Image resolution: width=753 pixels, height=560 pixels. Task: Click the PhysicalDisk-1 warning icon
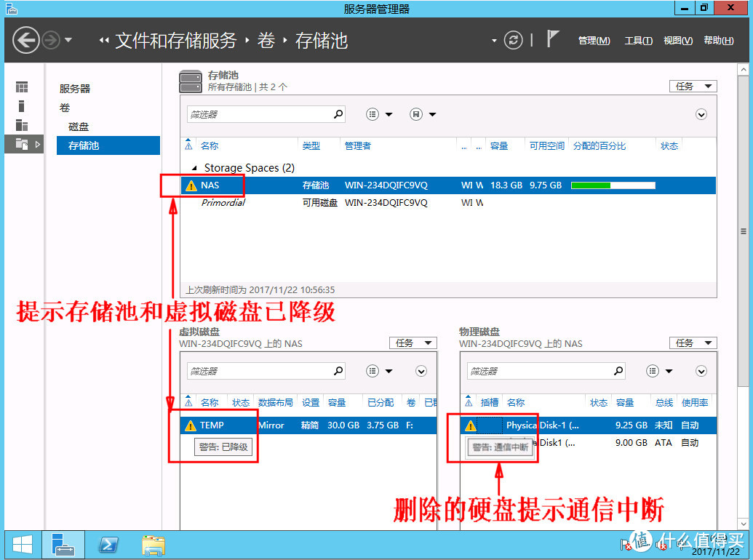(x=470, y=425)
